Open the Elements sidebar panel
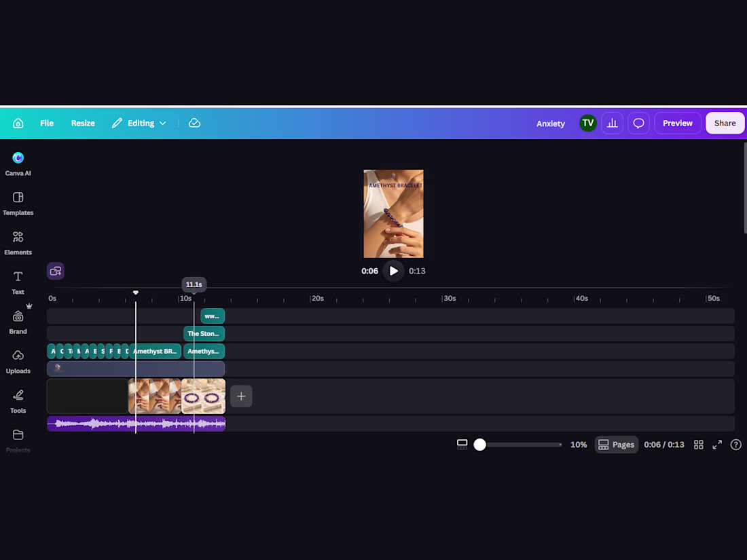747x560 pixels. pyautogui.click(x=18, y=243)
